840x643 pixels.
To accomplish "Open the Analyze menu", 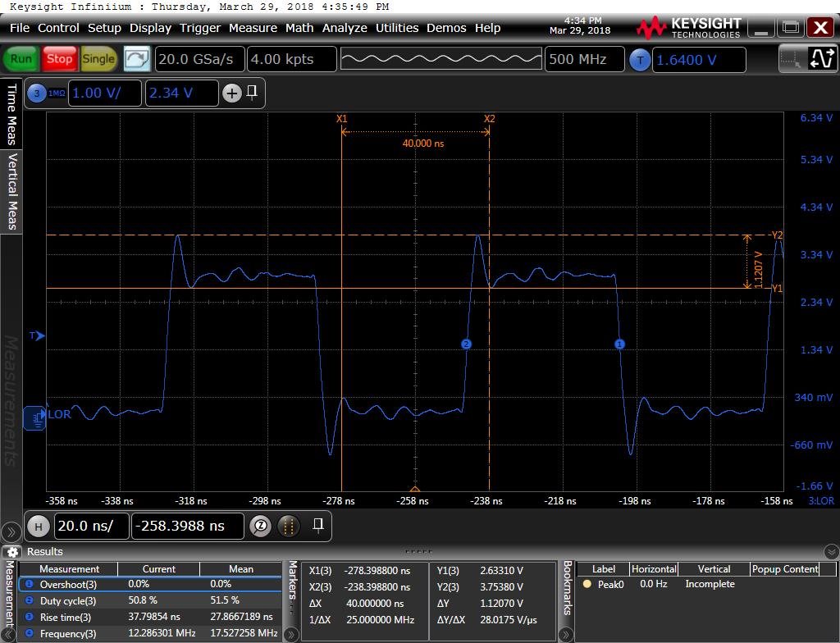I will click(x=345, y=28).
